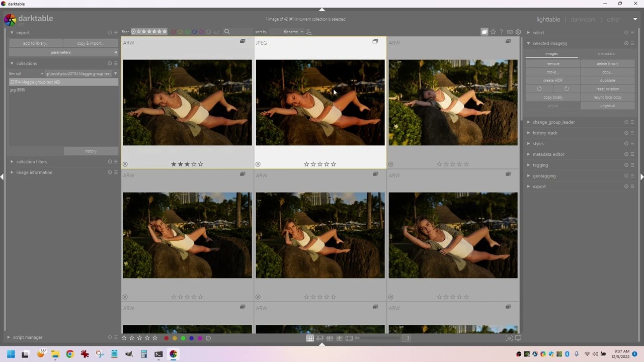
Task: Open the other views menu
Action: coord(613,20)
